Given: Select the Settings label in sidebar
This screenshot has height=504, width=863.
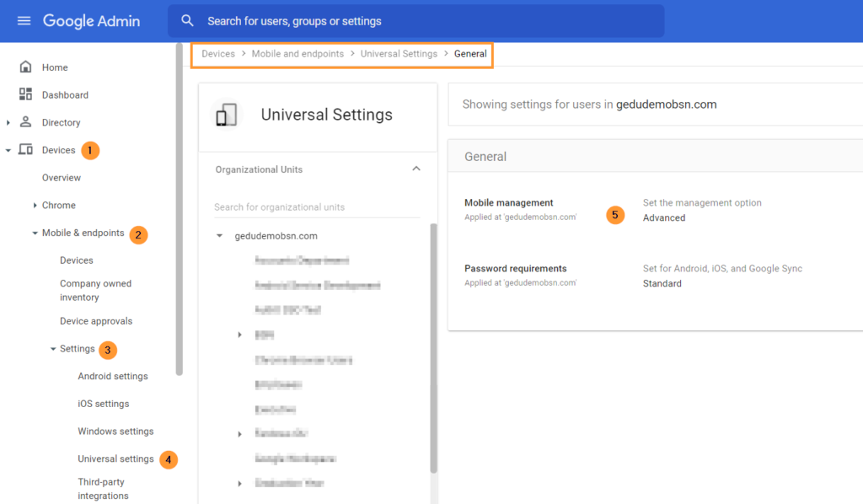Looking at the screenshot, I should coord(77,348).
